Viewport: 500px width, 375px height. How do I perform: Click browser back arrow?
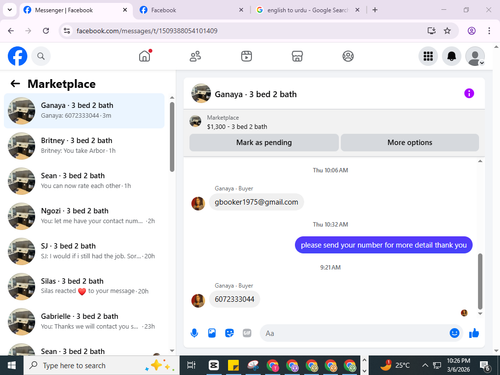click(11, 31)
